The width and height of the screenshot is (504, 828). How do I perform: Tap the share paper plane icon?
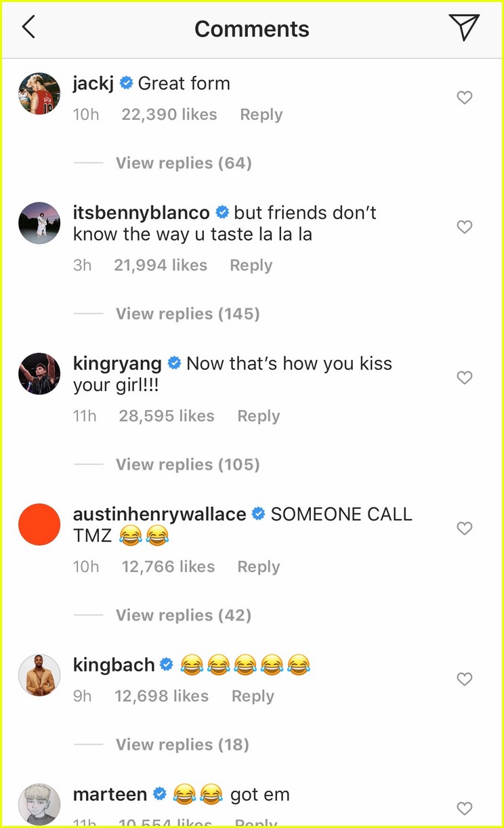[464, 28]
